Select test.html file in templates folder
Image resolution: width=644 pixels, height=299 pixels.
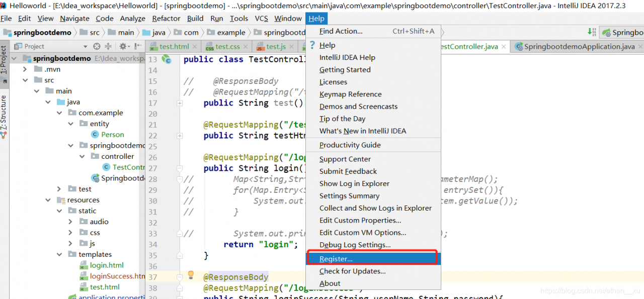pos(105,287)
